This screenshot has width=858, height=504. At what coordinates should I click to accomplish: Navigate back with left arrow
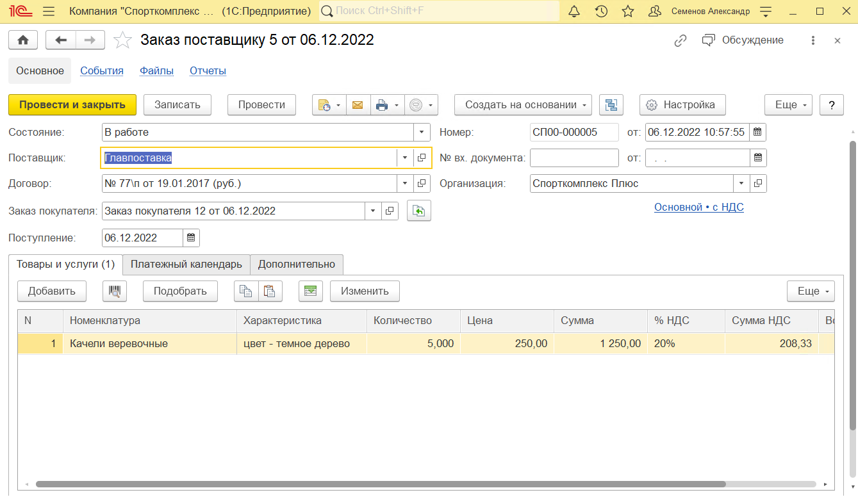[61, 40]
